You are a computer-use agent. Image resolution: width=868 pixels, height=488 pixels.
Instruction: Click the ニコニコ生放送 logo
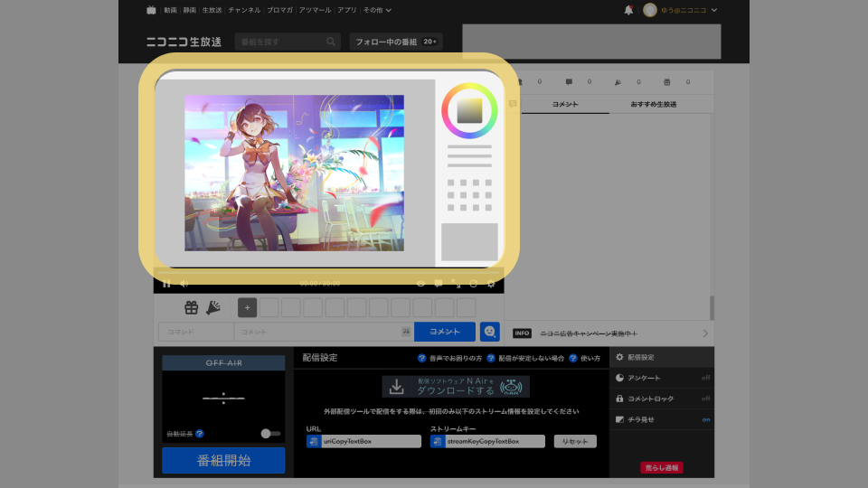(184, 42)
